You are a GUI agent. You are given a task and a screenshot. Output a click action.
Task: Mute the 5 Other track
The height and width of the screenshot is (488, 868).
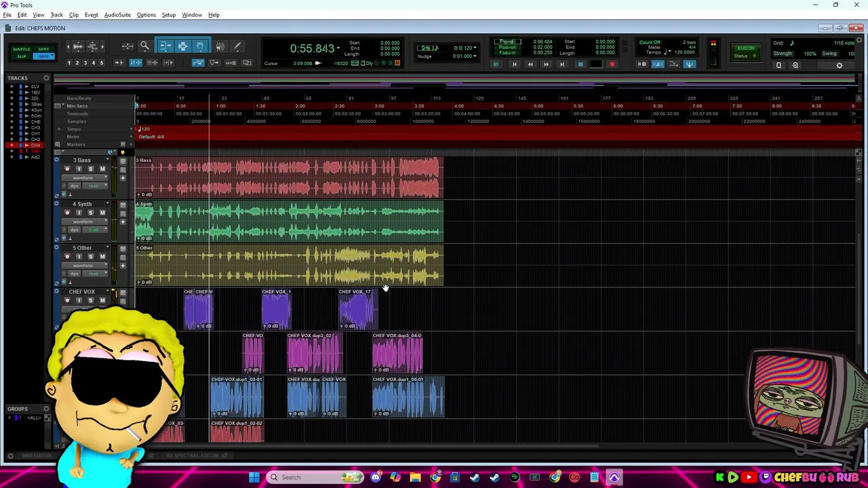click(x=102, y=256)
